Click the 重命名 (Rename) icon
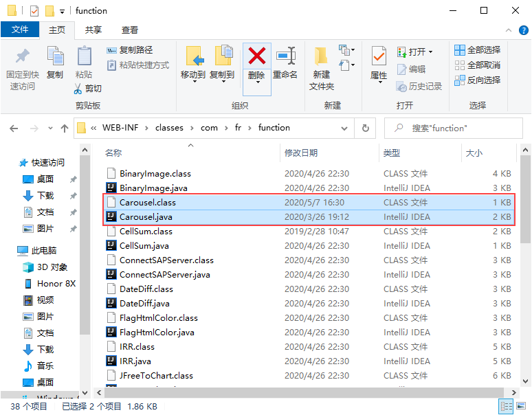The width and height of the screenshot is (532, 415). [285, 56]
